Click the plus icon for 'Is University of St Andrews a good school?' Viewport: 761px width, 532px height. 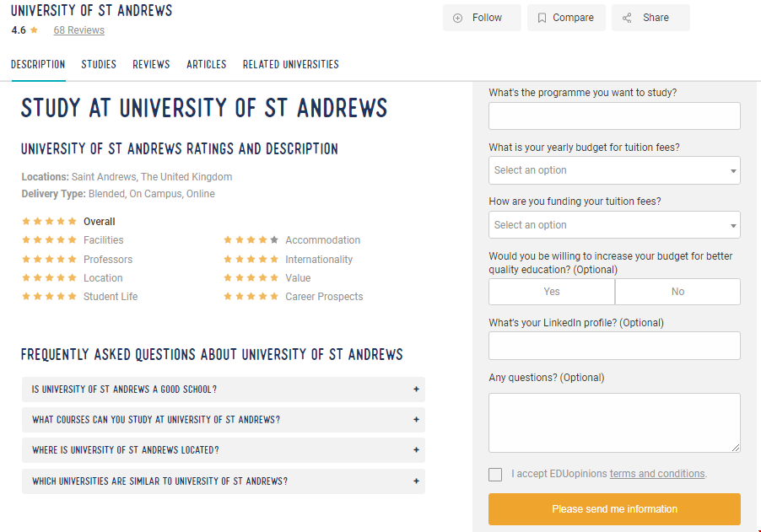[x=416, y=390]
